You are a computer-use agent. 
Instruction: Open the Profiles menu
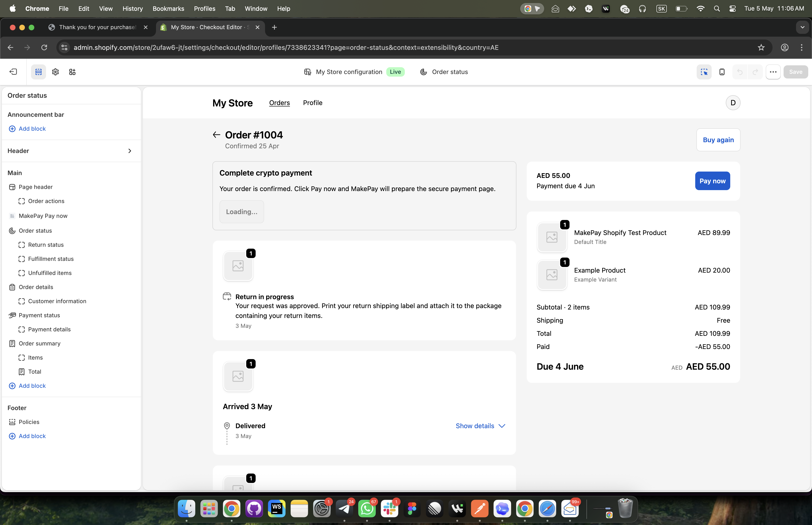[x=204, y=8]
